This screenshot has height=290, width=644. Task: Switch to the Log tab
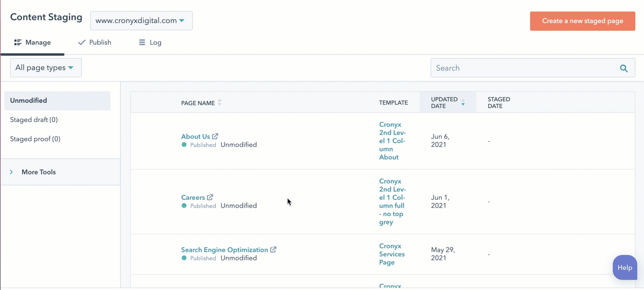click(x=150, y=42)
